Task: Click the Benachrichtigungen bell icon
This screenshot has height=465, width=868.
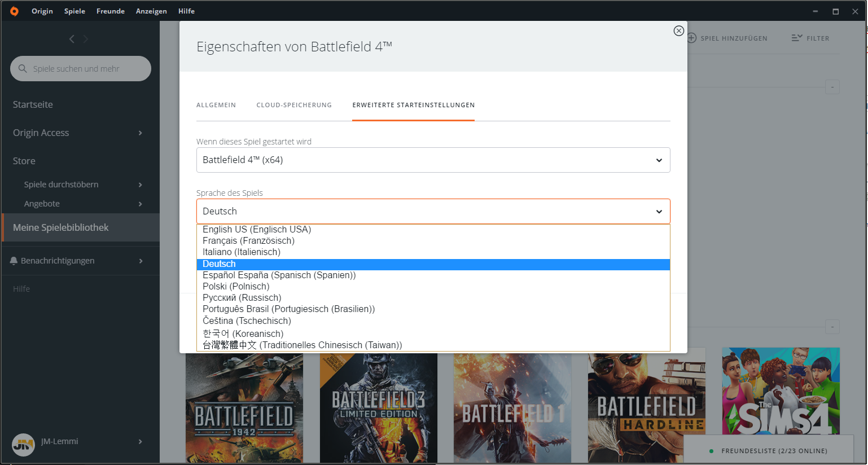Action: [14, 261]
